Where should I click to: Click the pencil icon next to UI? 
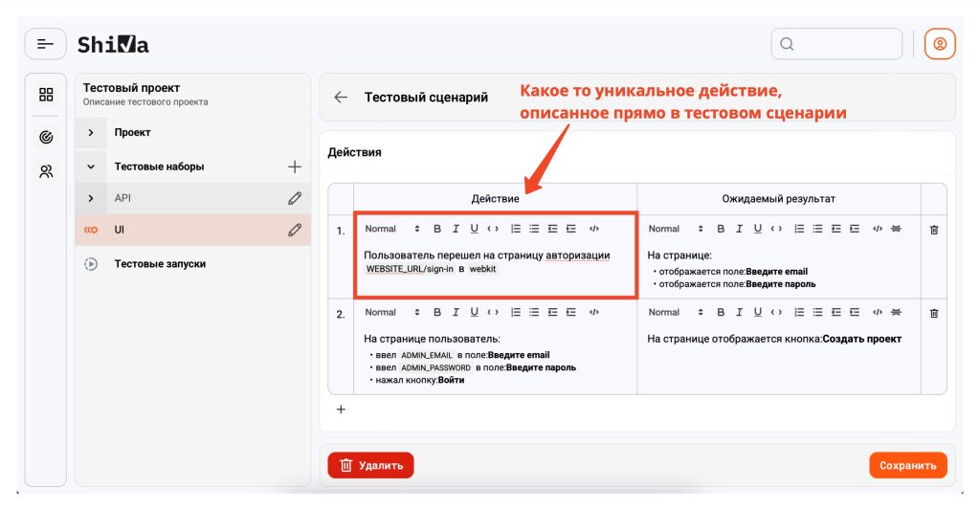point(294,230)
